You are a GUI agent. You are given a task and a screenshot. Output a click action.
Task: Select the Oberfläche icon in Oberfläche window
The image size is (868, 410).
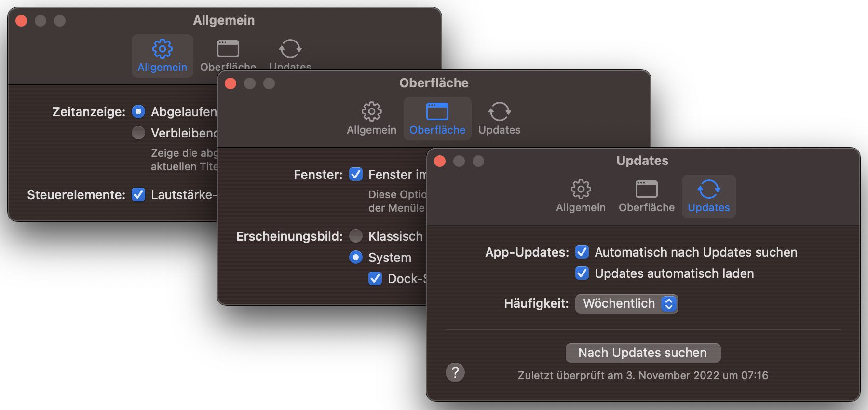[437, 112]
